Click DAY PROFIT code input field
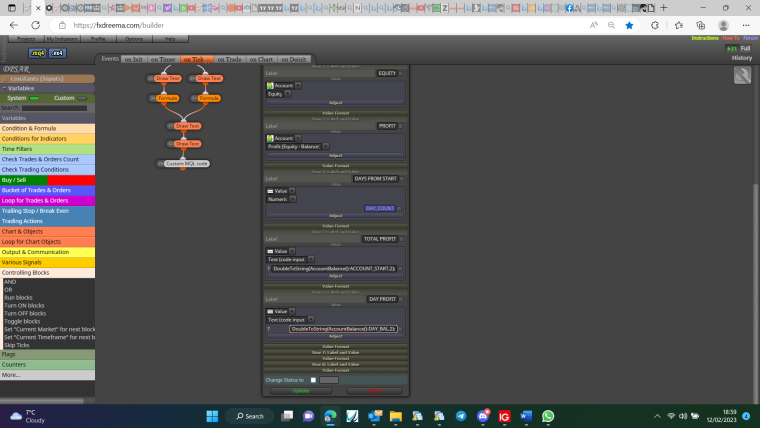This screenshot has height=428, width=760. point(343,329)
